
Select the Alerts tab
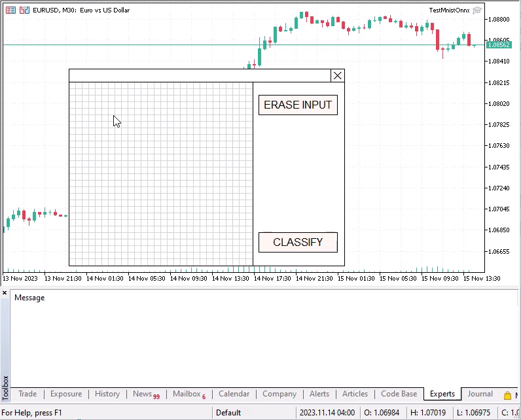click(x=319, y=394)
